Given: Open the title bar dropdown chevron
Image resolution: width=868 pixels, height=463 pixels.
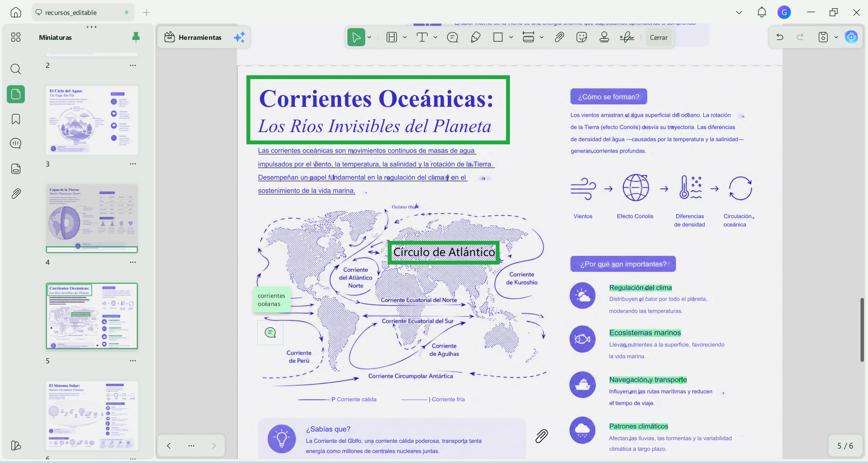Looking at the screenshot, I should tap(739, 12).
